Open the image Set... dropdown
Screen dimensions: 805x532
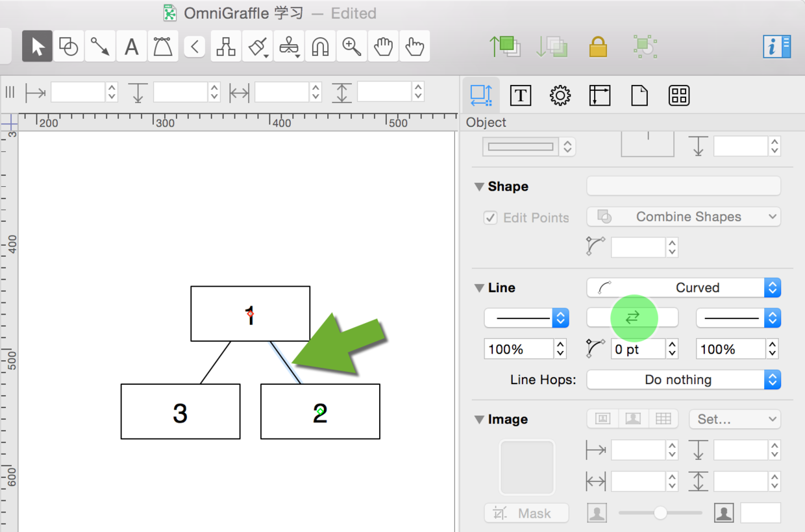tap(735, 419)
